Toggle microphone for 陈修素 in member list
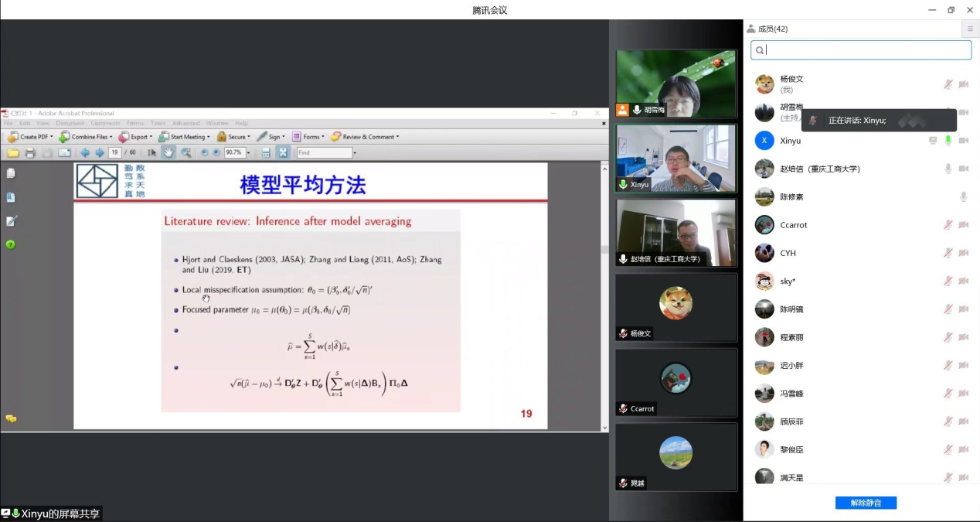The image size is (980, 522). click(x=963, y=197)
